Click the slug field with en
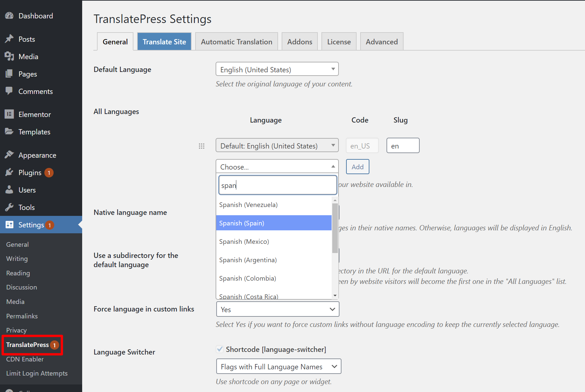585x392 pixels. [x=403, y=146]
